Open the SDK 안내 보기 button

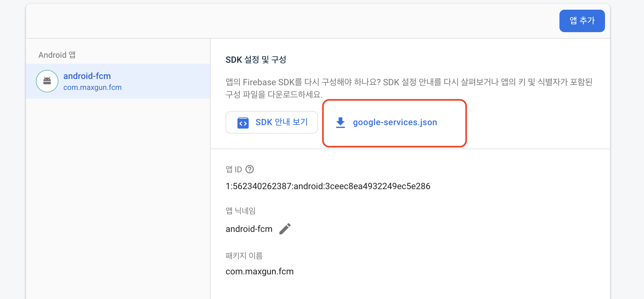[272, 122]
